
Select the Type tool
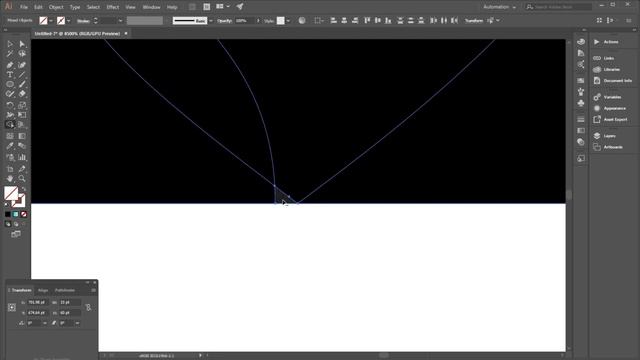point(10,75)
